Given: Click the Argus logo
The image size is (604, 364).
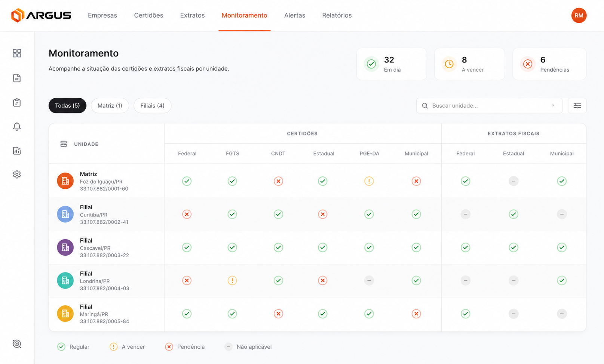Looking at the screenshot, I should coord(41,15).
